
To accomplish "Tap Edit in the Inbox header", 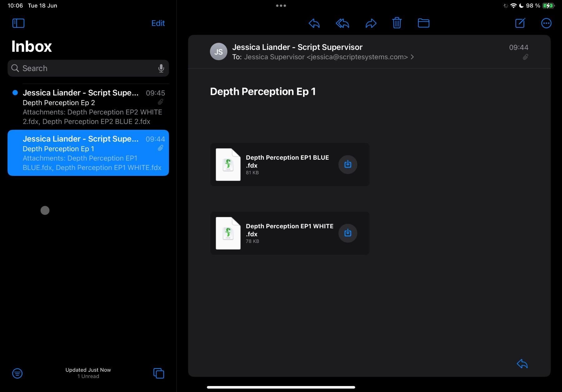I will 158,23.
